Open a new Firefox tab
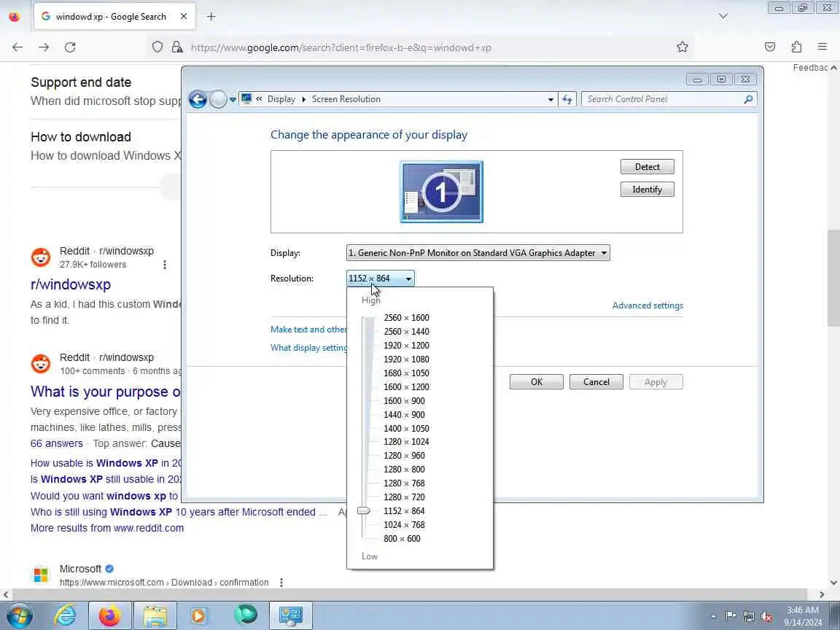This screenshot has width=840, height=630. tap(211, 17)
